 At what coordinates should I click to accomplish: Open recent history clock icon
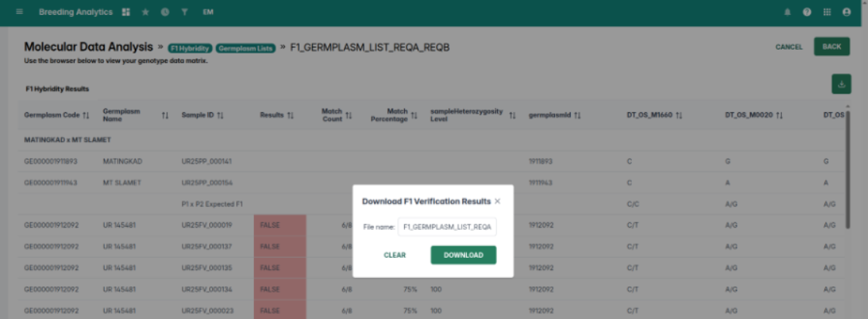[x=165, y=12]
